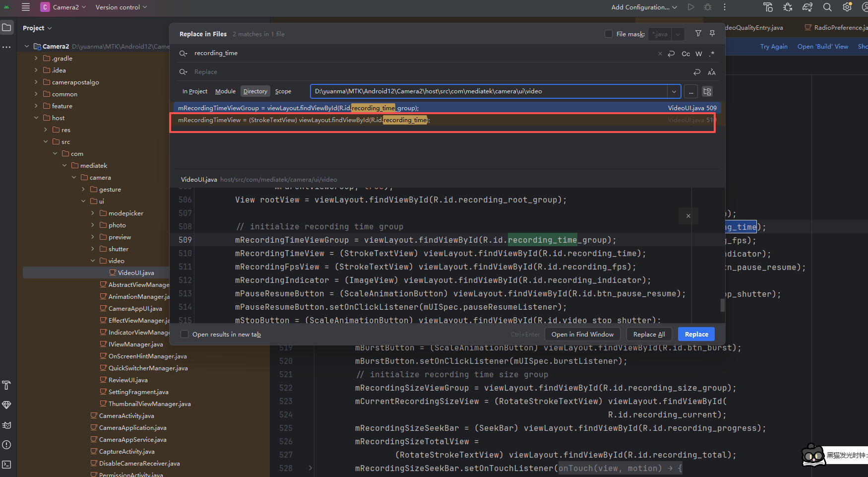Open the Build hammer tool window
This screenshot has height=477, width=868.
[6, 385]
